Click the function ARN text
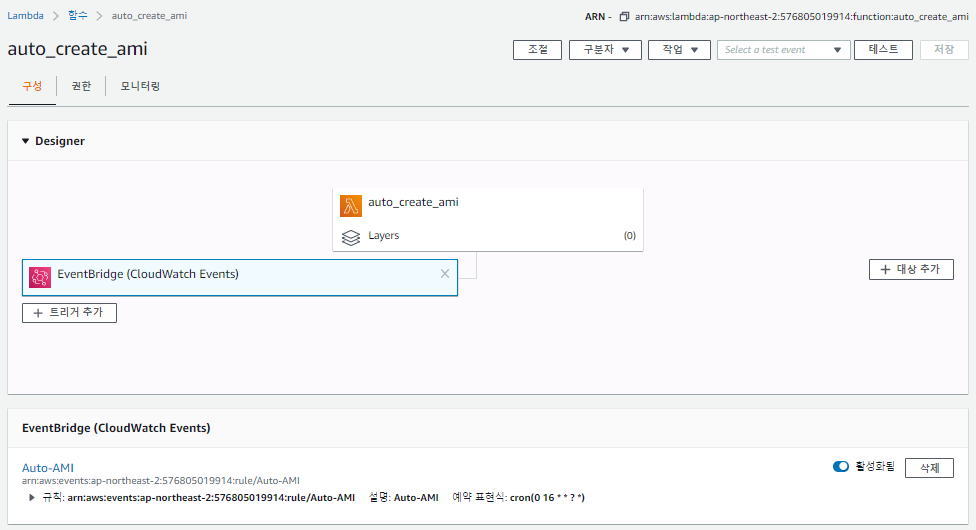This screenshot has width=976, height=530. pyautogui.click(x=802, y=17)
